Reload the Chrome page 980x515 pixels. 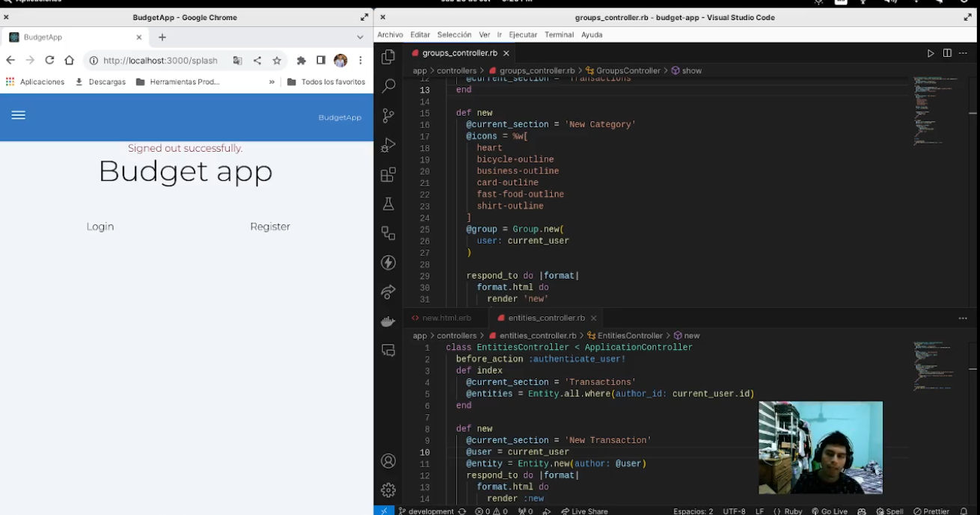(x=49, y=61)
